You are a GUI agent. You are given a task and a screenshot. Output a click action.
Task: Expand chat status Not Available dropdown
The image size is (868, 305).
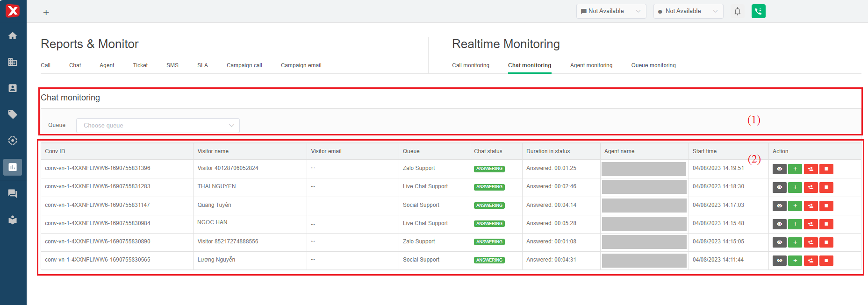point(611,11)
